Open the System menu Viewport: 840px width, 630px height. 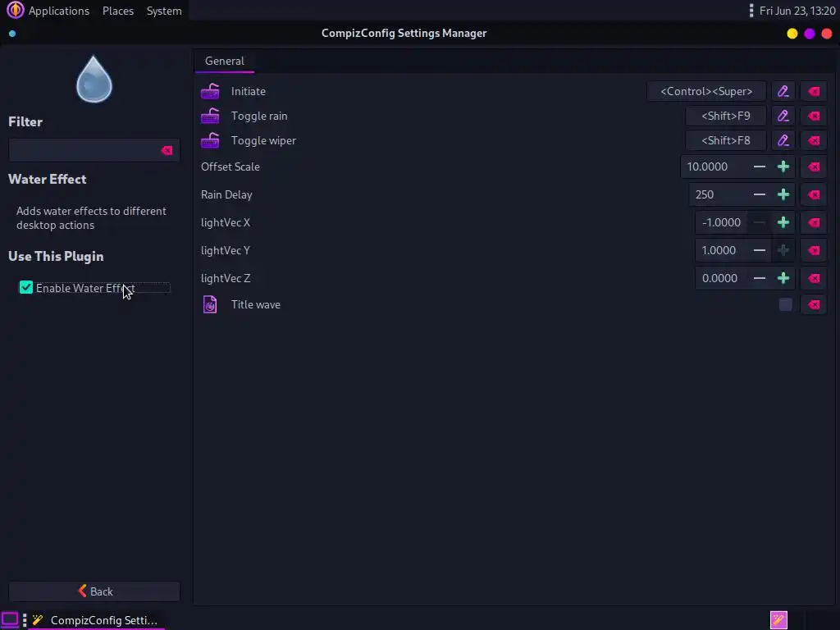(x=164, y=11)
